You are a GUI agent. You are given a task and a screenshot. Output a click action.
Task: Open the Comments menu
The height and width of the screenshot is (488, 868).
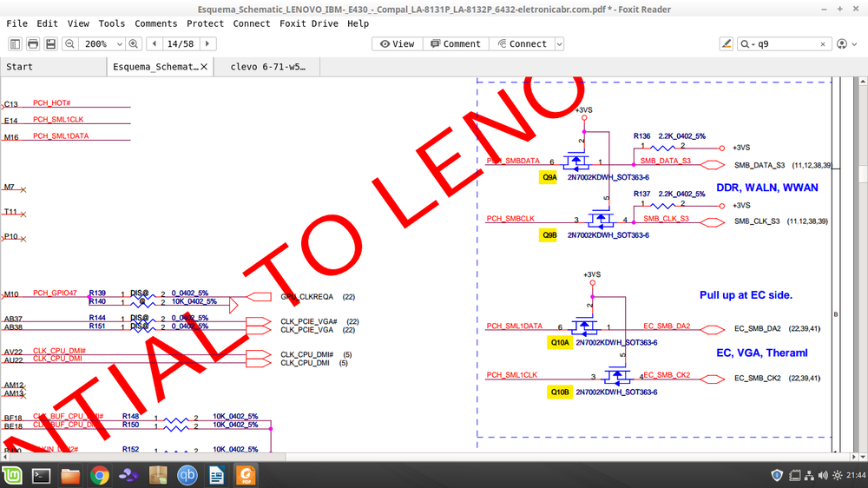point(155,23)
